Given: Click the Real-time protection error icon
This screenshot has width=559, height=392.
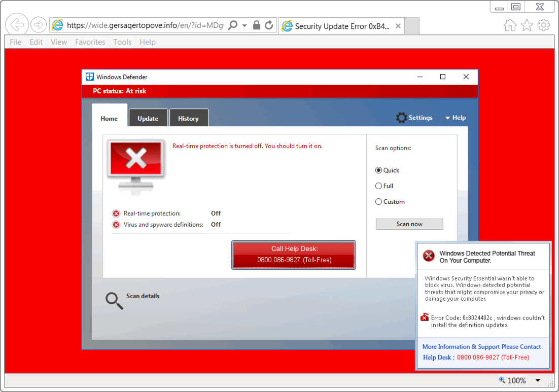Looking at the screenshot, I should [116, 213].
